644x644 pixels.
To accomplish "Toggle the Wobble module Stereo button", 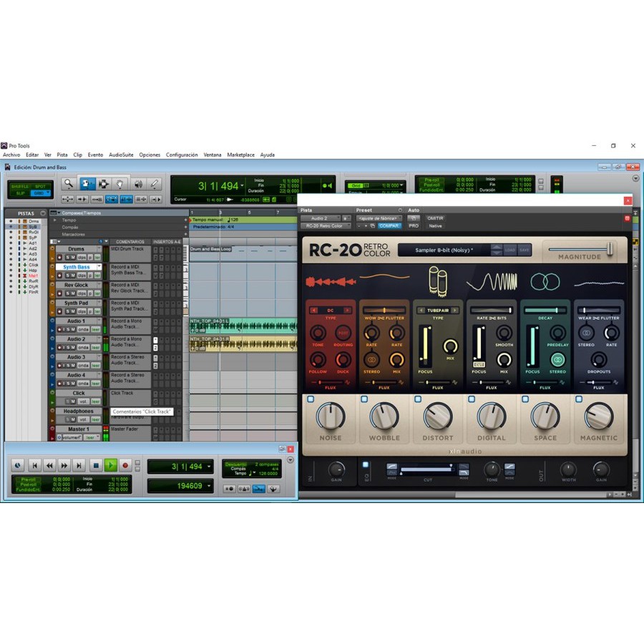I will point(371,360).
